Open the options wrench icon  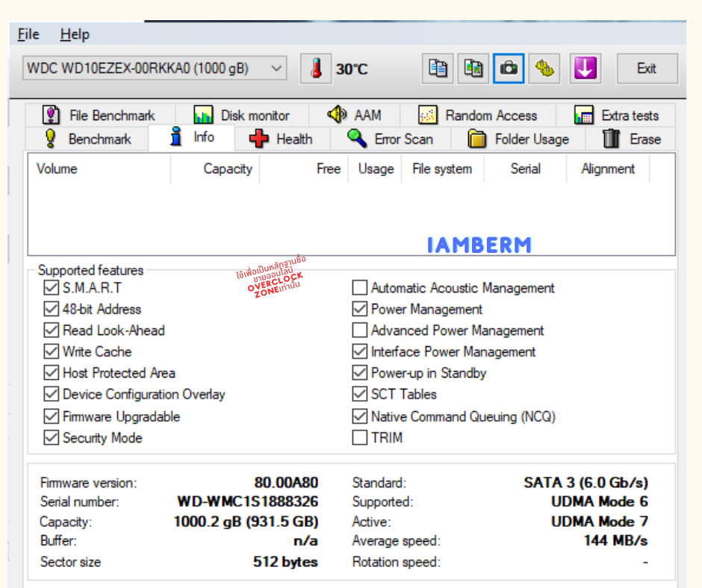click(x=544, y=69)
